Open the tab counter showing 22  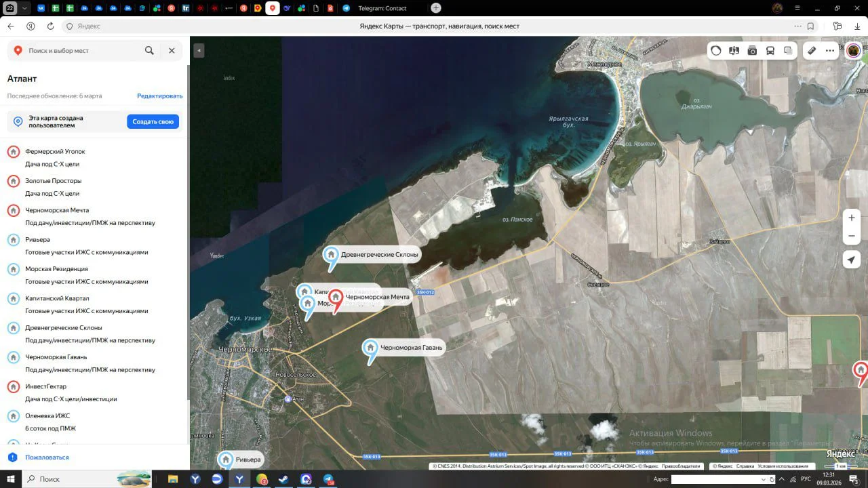pyautogui.click(x=10, y=8)
